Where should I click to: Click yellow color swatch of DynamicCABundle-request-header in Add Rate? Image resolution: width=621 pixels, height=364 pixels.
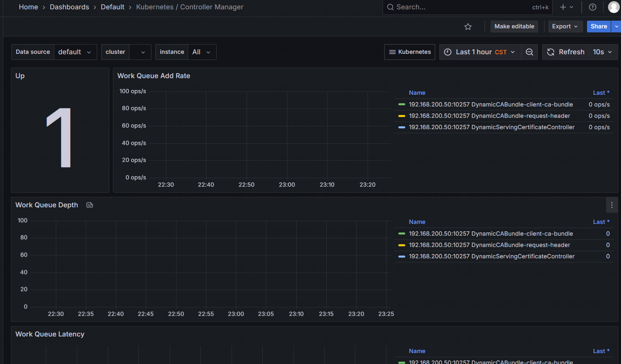pyautogui.click(x=402, y=116)
